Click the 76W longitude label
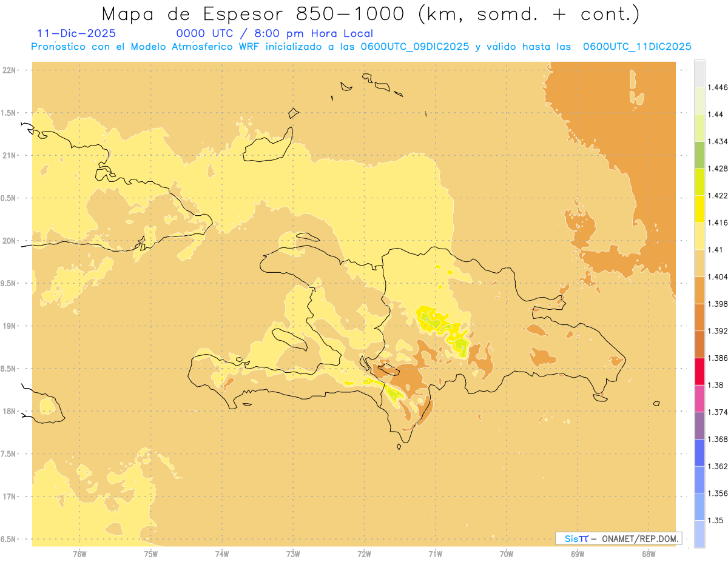 79,554
